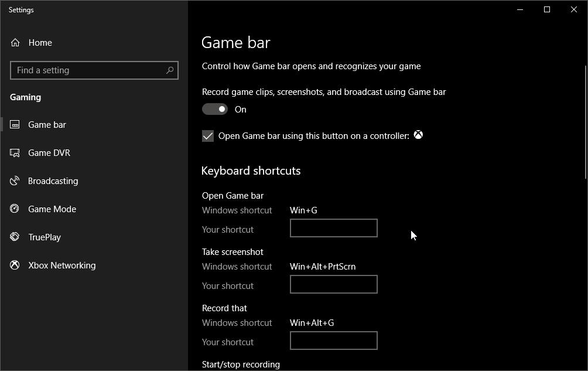The image size is (588, 371).
Task: Click the On label beside the toggle
Action: point(240,110)
